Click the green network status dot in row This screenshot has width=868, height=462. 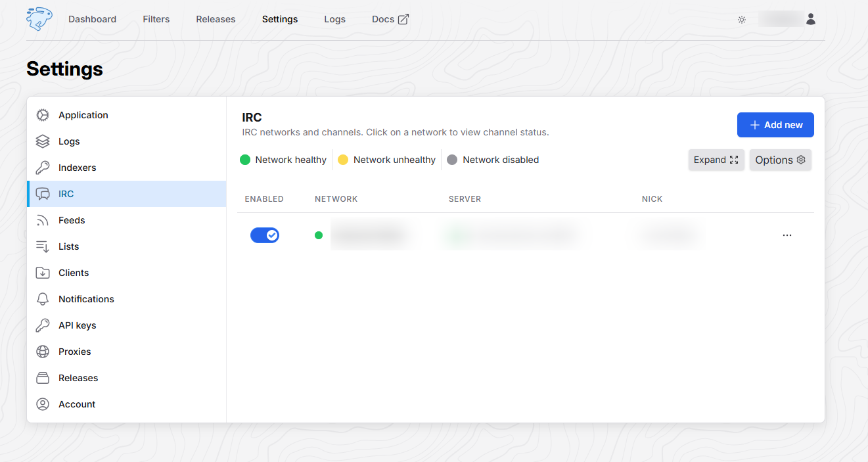click(319, 235)
